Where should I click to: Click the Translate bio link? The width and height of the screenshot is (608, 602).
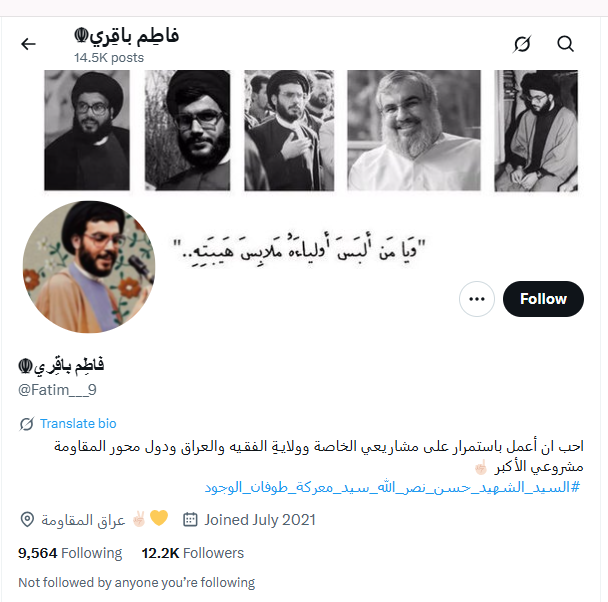tap(78, 424)
